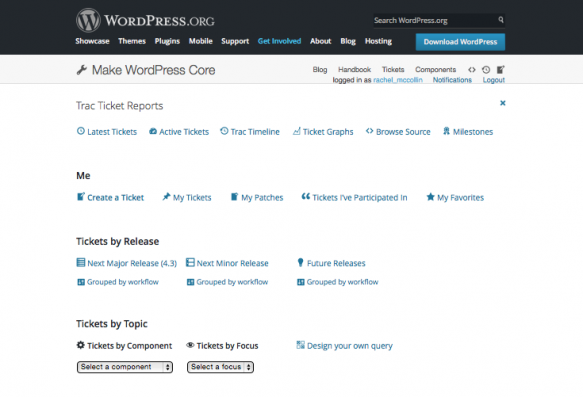Open the Blog link in Make Core sub-navigation

320,70
